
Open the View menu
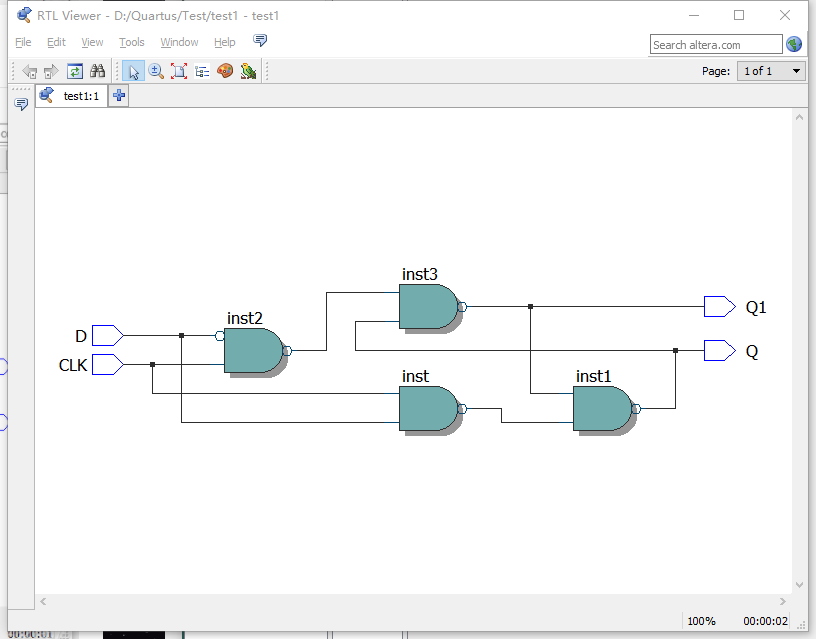tap(92, 42)
